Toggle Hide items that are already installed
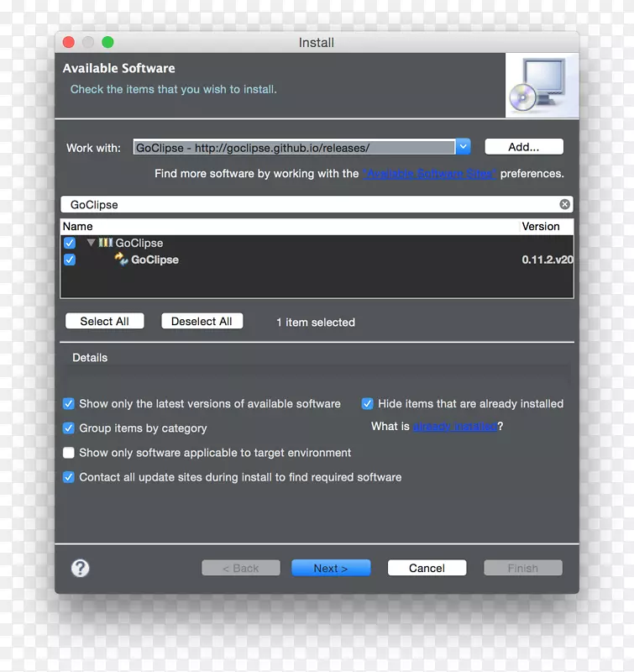634x672 pixels. pos(367,404)
